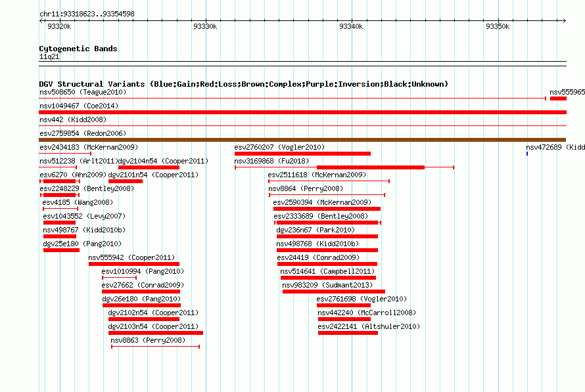Select the esv4185 (Wang2008) label

pyautogui.click(x=78, y=202)
